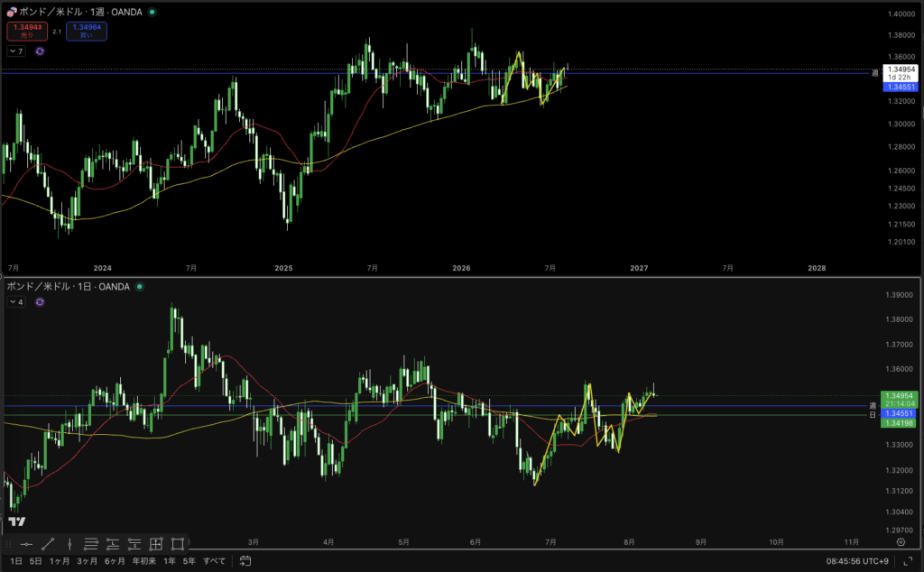Select the price range measure tool
The width and height of the screenshot is (924, 572).
point(156,544)
